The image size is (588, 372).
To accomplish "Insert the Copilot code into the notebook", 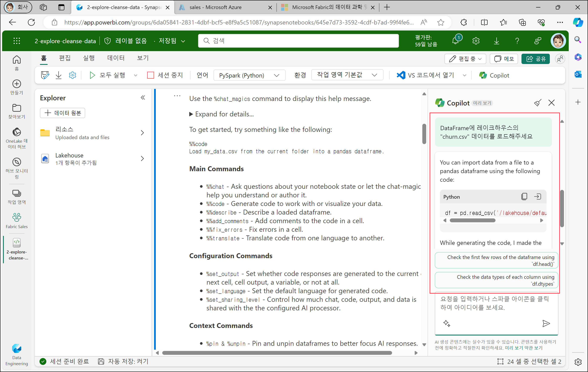I will (x=537, y=197).
